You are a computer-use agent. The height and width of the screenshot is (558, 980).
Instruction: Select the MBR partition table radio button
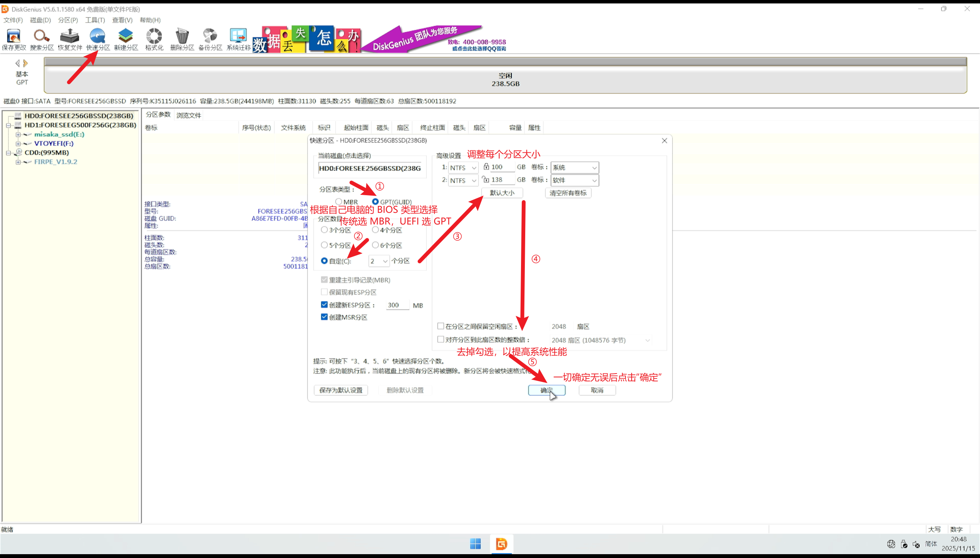click(x=338, y=202)
